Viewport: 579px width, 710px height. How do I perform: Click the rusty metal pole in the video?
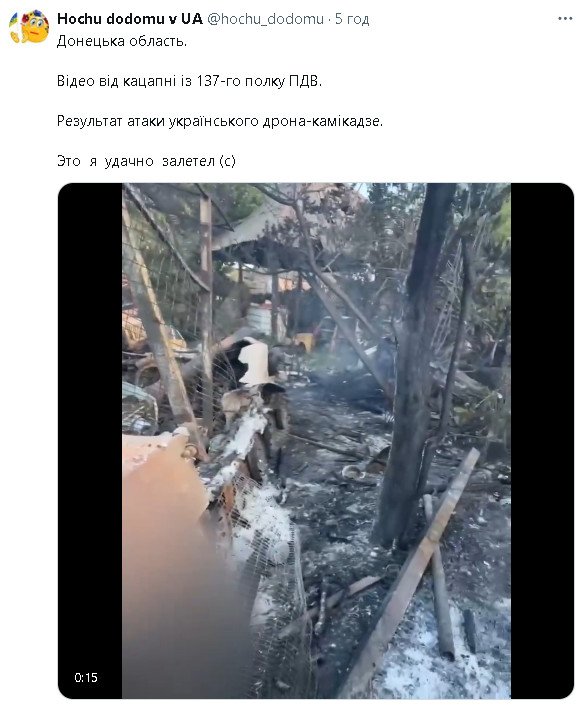click(x=206, y=308)
